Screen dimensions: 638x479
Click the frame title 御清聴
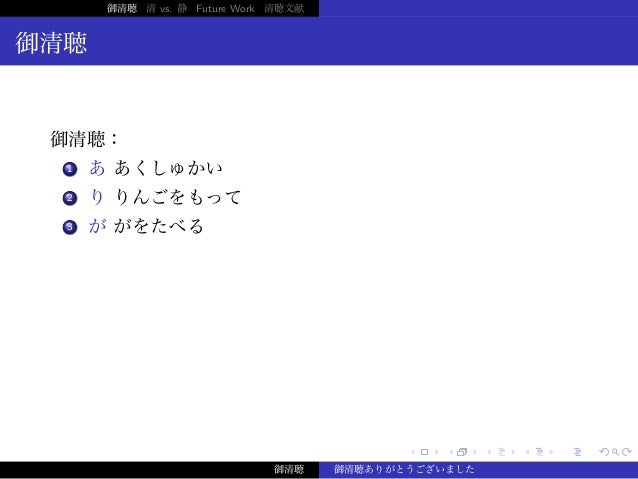(x=51, y=43)
